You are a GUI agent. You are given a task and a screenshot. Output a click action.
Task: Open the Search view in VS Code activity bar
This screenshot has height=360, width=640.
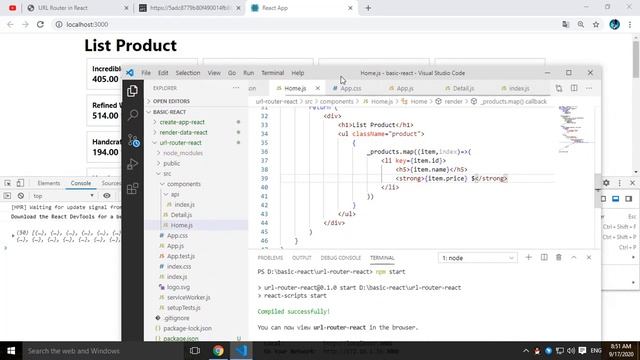pos(132,115)
